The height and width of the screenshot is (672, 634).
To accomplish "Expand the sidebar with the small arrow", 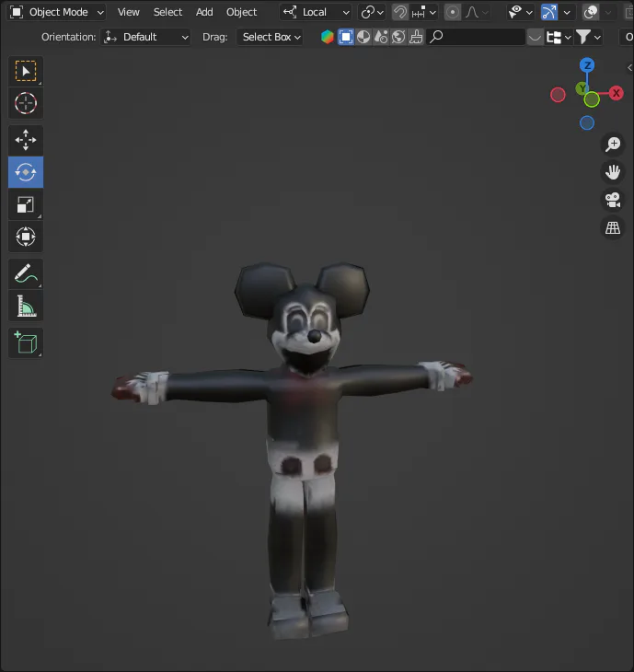I will pyautogui.click(x=629, y=67).
